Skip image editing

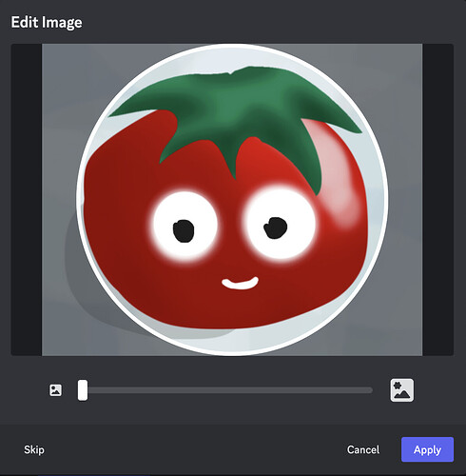tap(34, 449)
